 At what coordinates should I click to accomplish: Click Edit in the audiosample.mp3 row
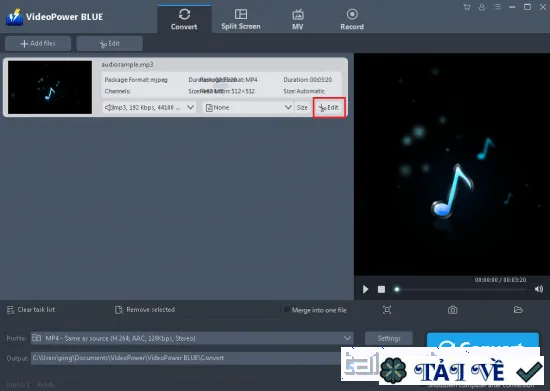tap(329, 108)
